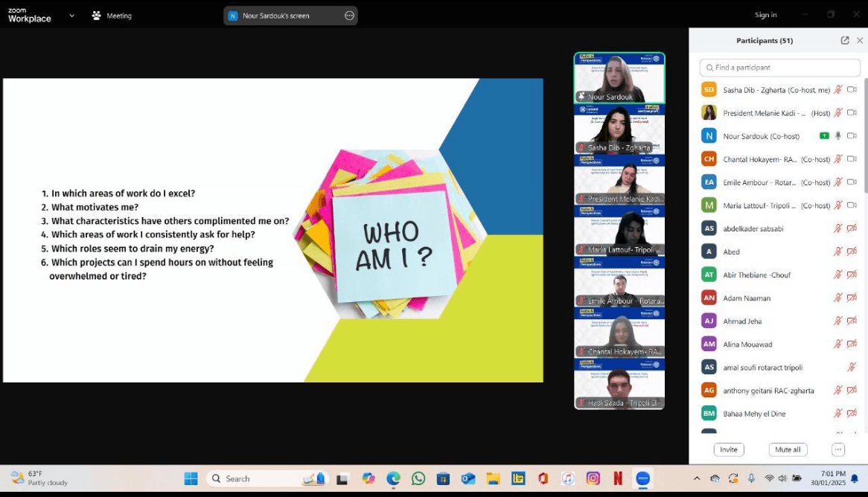The height and width of the screenshot is (497, 868).
Task: Show hidden system tray icons
Action: point(697,478)
